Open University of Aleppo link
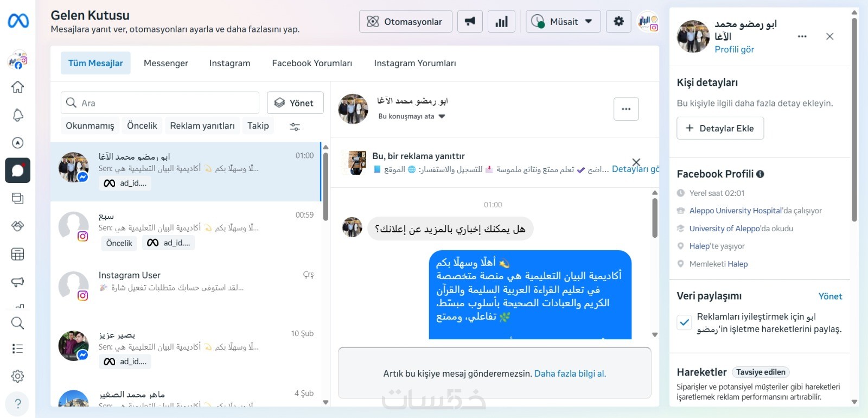Image resolution: width=868 pixels, height=418 pixels. pos(725,229)
